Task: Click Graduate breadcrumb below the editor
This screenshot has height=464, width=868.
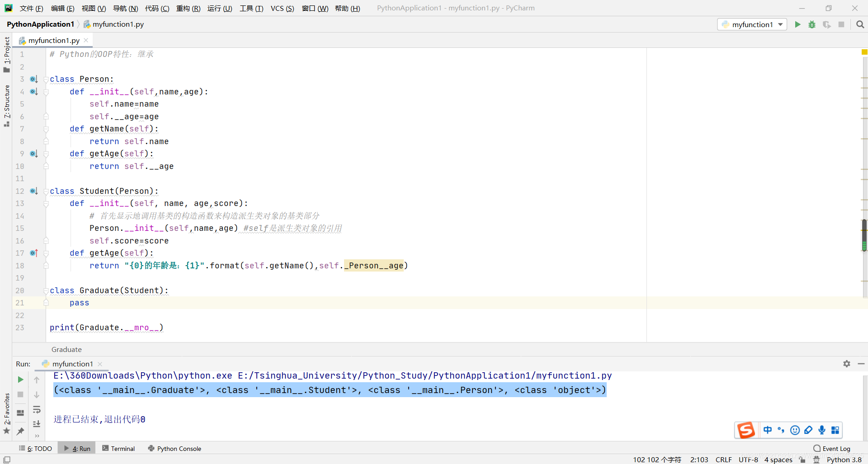Action: click(x=66, y=349)
